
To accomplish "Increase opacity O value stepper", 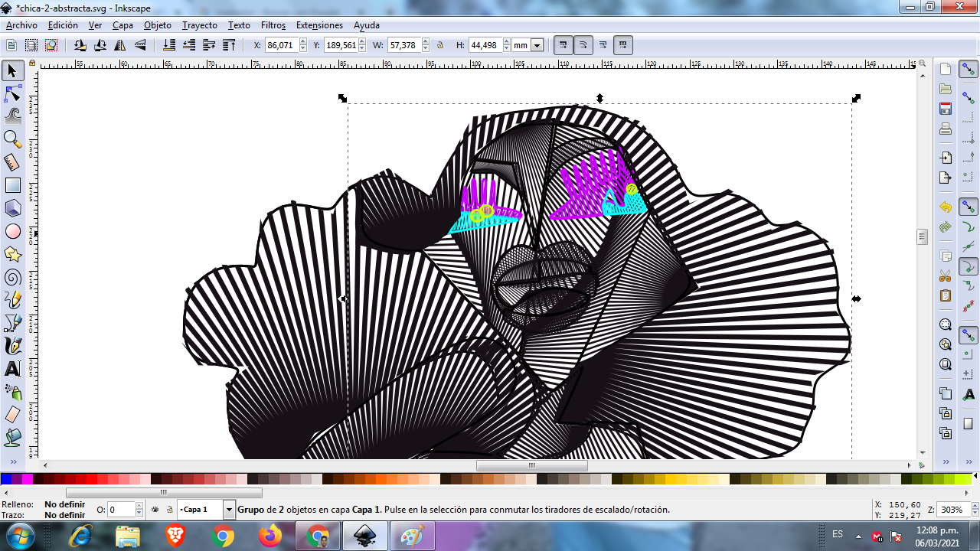I will 139,506.
